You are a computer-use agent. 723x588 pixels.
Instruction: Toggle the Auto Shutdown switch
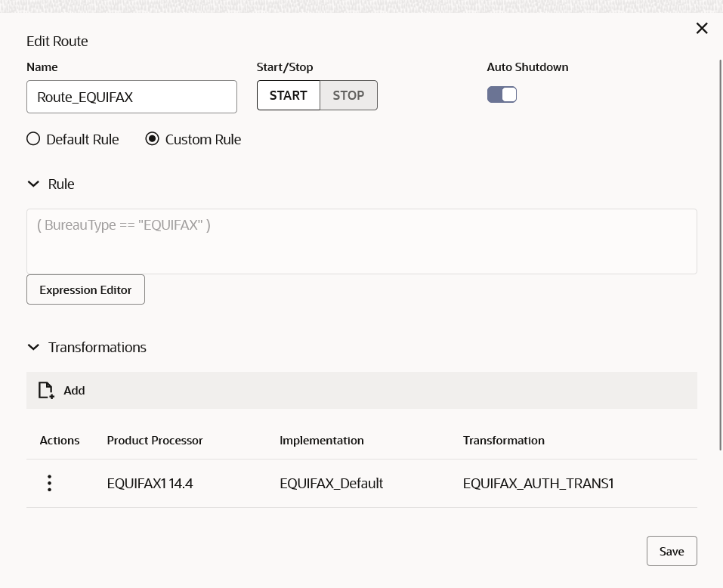click(x=502, y=94)
